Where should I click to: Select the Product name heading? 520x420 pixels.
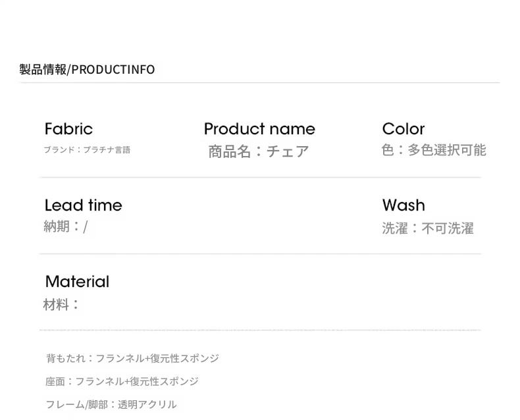(259, 129)
